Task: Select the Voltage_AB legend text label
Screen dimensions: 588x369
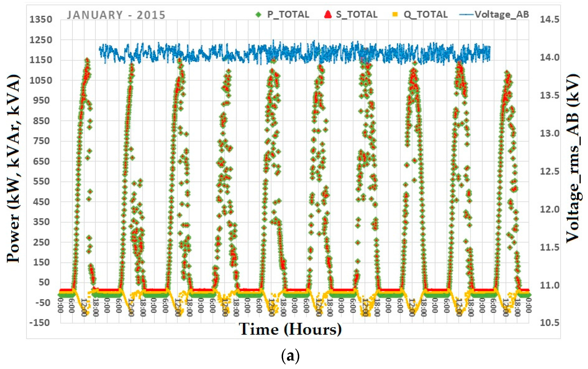Action: (x=502, y=15)
